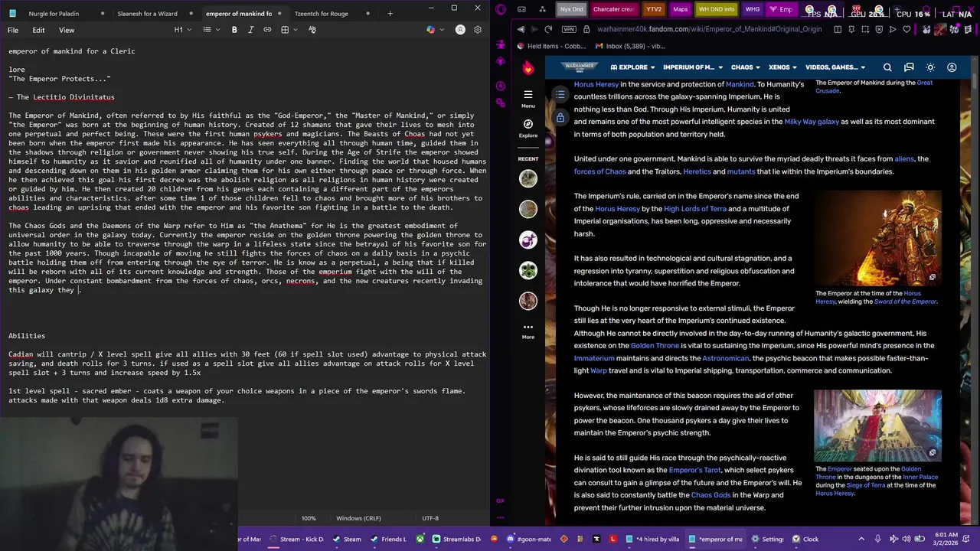This screenshot has width=980, height=551.
Task: Open Fandom sidebar Explore
Action: [x=528, y=127]
